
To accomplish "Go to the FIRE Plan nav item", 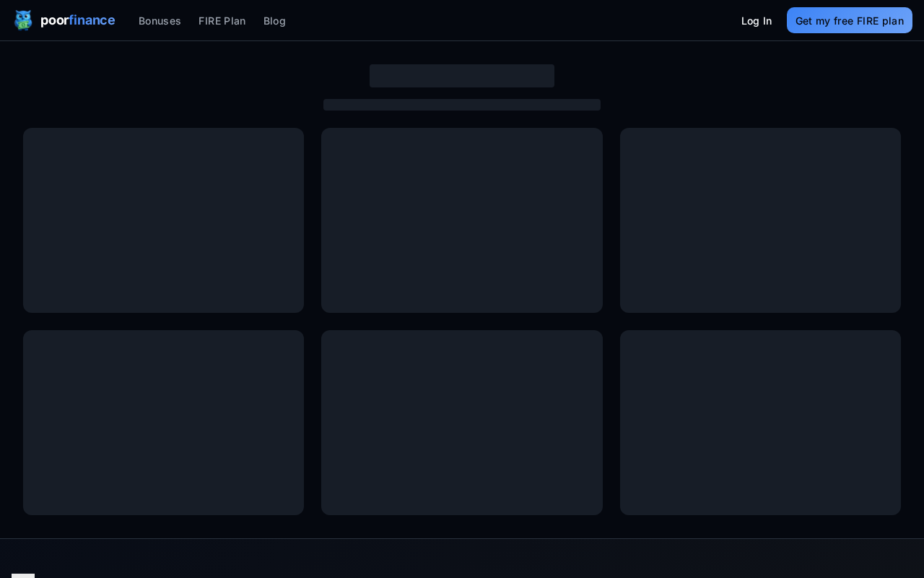I will (x=222, y=21).
